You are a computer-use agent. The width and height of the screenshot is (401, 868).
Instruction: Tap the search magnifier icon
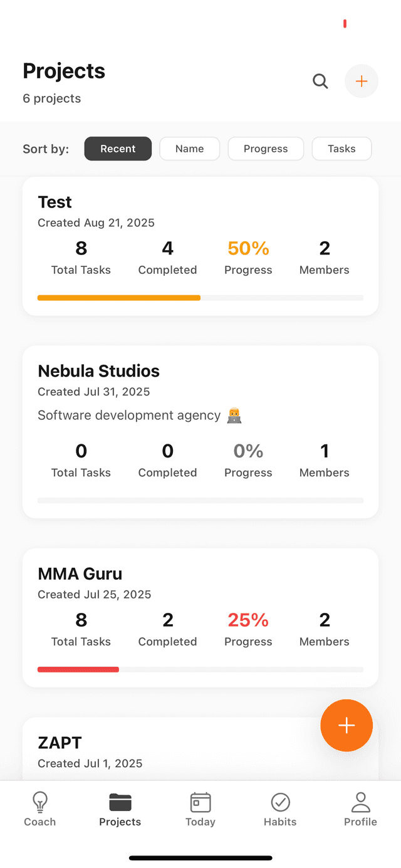(320, 81)
